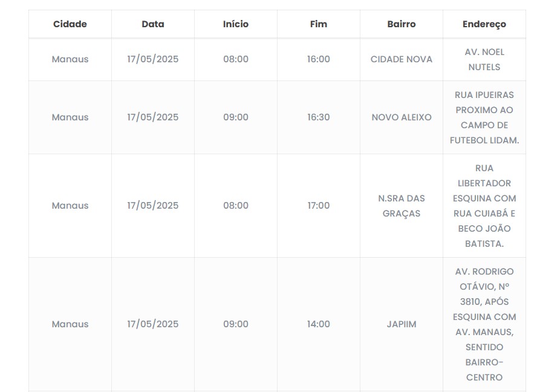Select the Bairro column header
The width and height of the screenshot is (537, 392).
(x=402, y=24)
